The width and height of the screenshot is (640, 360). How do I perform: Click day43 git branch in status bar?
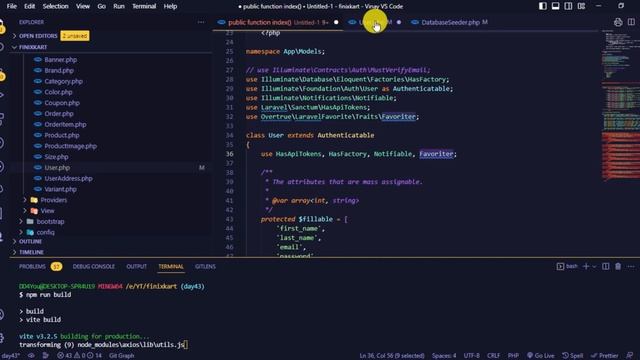coord(10,356)
